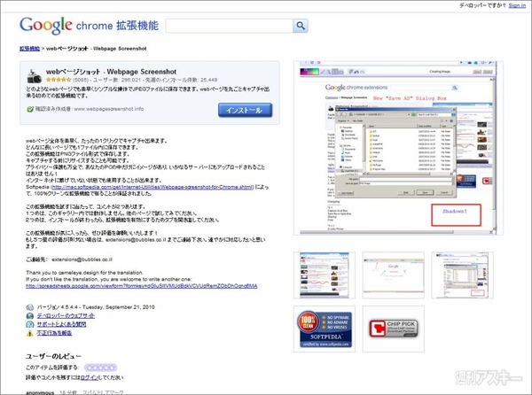
Task: Click the ユーザーのレビュー heading
Action: click(x=53, y=356)
